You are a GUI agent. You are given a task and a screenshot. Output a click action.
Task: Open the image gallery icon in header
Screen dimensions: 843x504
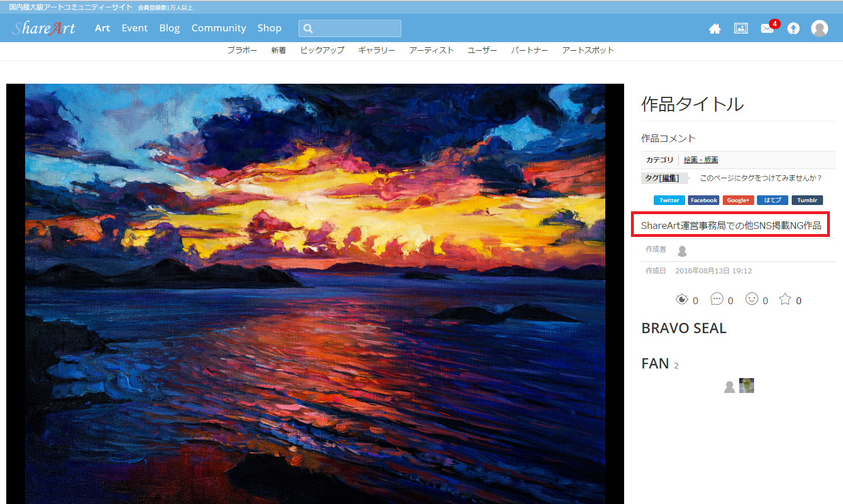[x=741, y=28]
